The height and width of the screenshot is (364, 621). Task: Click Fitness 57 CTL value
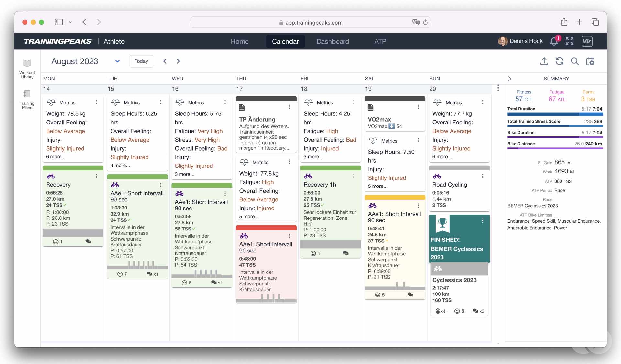click(x=524, y=99)
